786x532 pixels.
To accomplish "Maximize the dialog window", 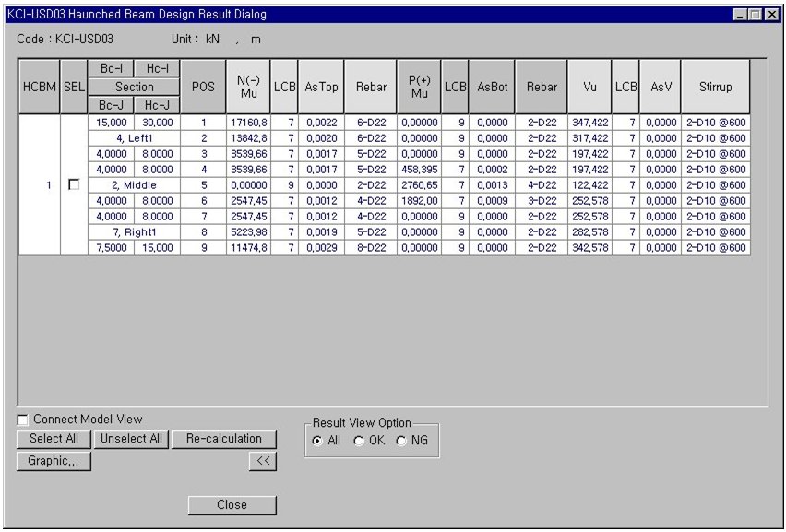I will [756, 15].
